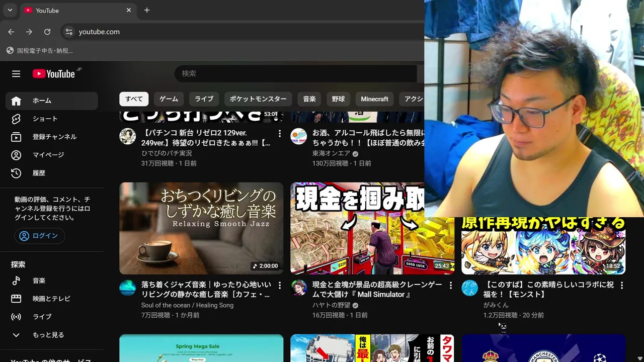Open video title 落ち着くジャズ音楽

pos(206,290)
